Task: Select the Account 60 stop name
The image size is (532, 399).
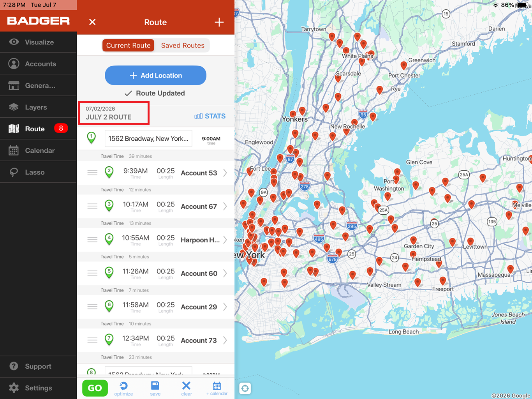Action: click(199, 274)
